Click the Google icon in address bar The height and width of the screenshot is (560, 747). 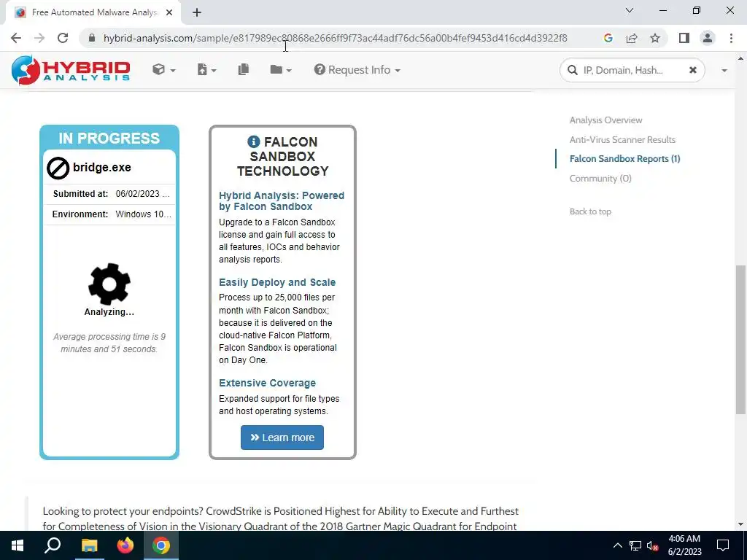click(608, 38)
